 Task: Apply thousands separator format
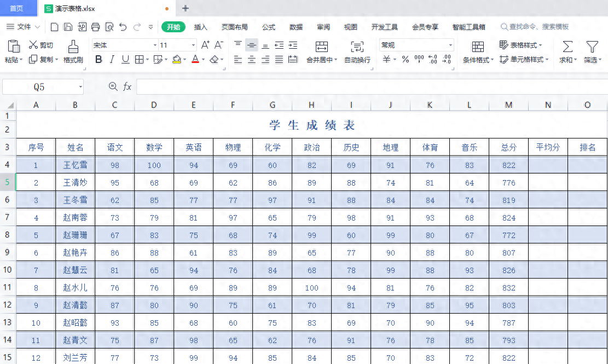(419, 59)
